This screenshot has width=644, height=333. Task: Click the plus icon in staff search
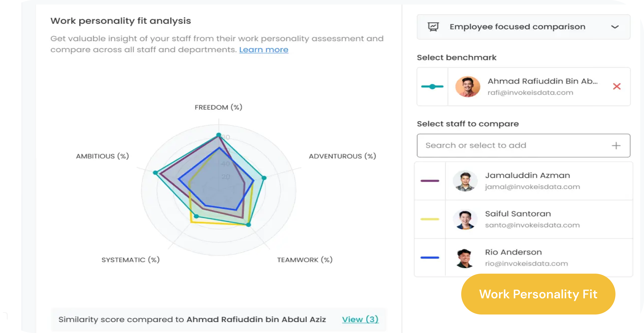616,146
